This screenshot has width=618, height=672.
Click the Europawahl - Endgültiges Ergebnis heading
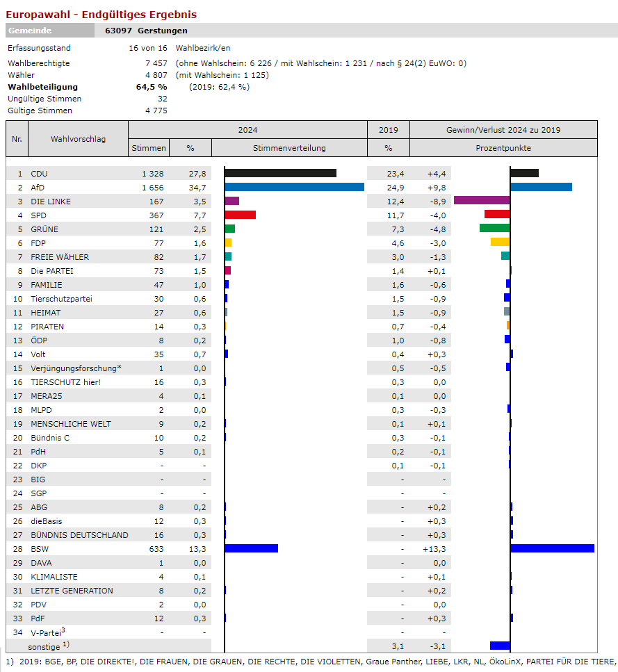point(101,14)
